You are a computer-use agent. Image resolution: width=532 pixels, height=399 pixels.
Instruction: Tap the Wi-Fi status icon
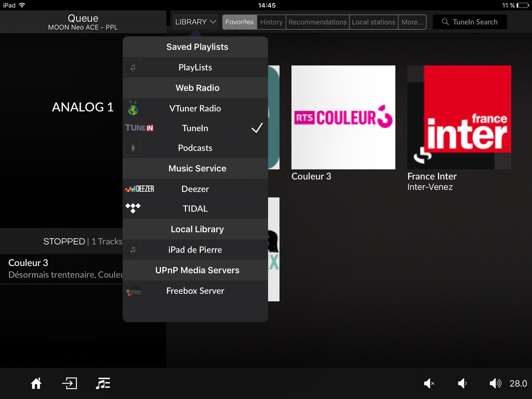22,5
